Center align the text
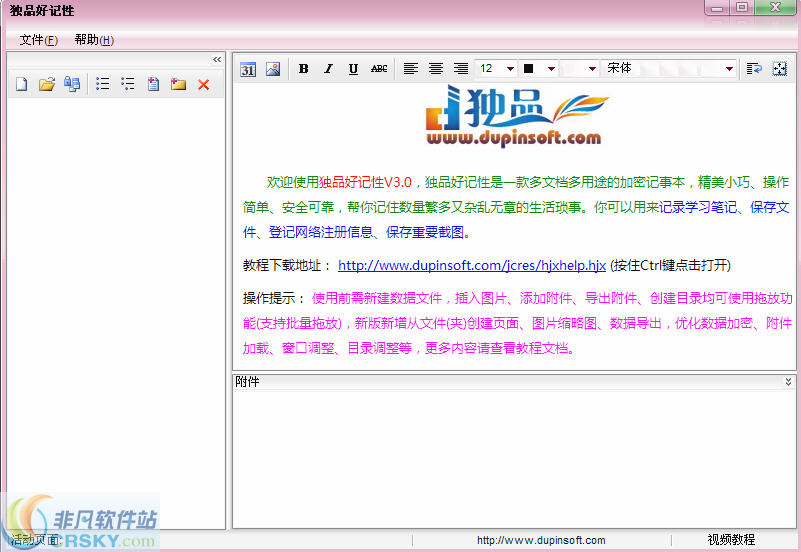 pyautogui.click(x=436, y=68)
